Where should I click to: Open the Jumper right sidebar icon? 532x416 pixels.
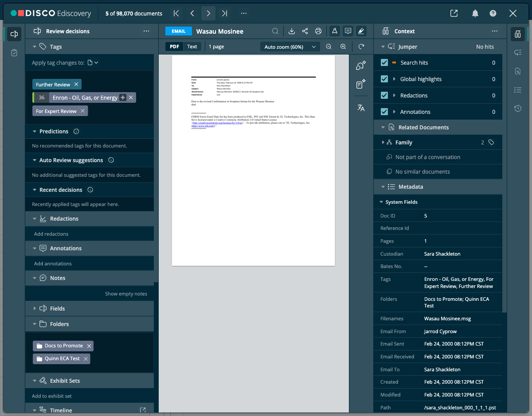(517, 53)
